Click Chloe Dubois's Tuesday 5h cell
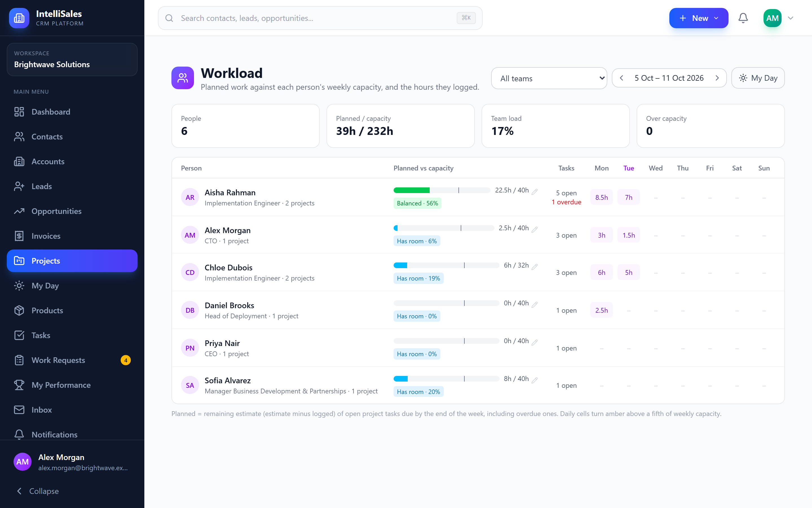This screenshot has height=508, width=812. tap(628, 272)
